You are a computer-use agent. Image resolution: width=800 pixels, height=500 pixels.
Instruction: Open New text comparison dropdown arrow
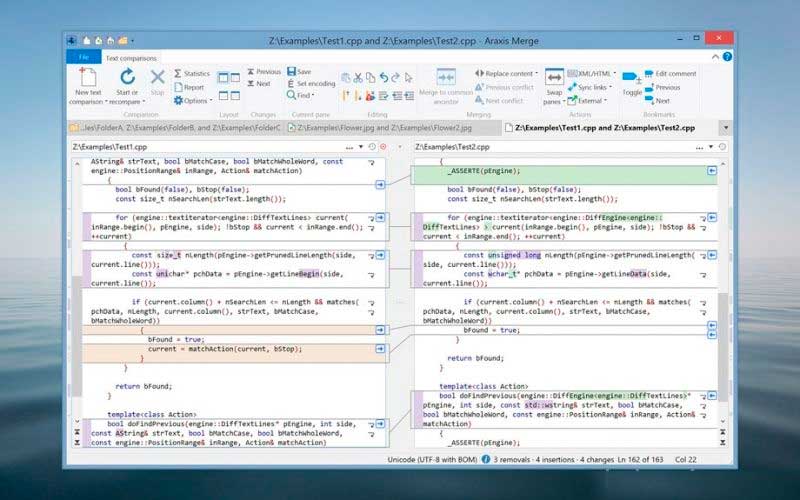(x=106, y=102)
